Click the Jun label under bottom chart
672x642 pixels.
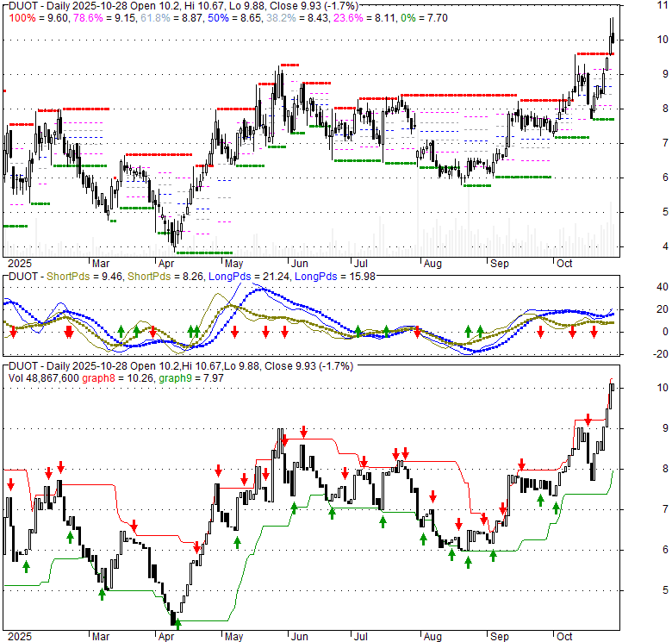click(x=300, y=637)
